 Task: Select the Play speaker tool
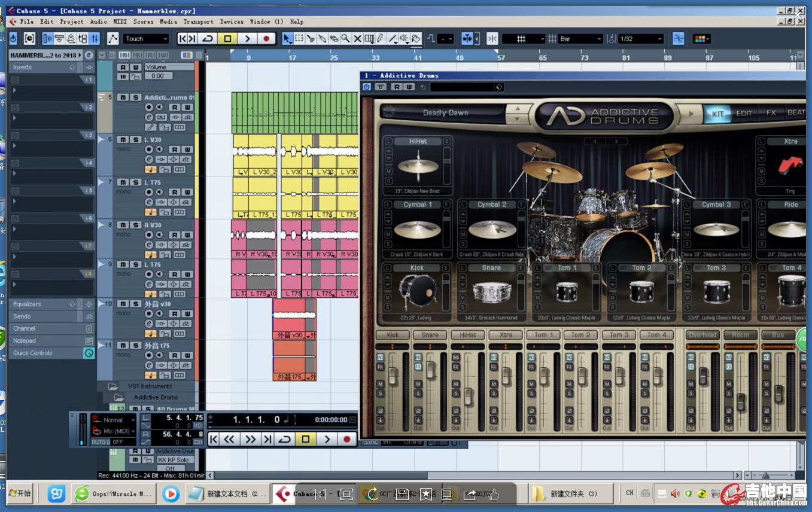tap(405, 39)
